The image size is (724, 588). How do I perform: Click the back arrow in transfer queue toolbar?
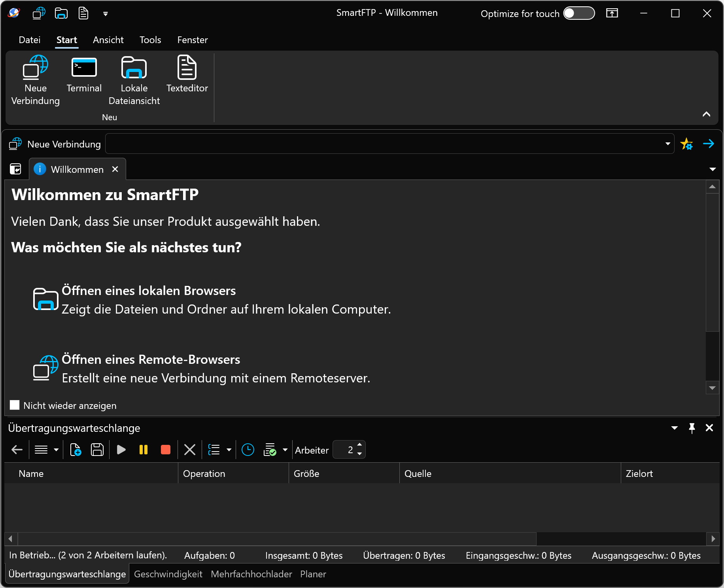click(x=17, y=450)
